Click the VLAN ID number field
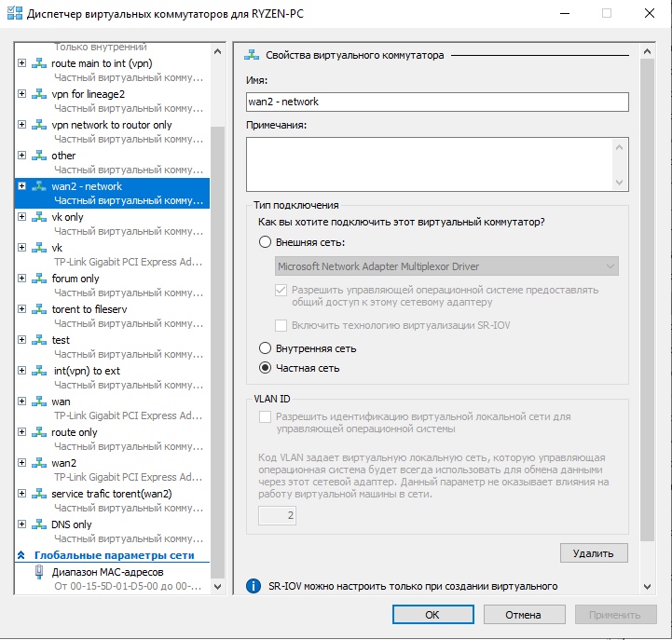The height and width of the screenshot is (640, 672). point(277,515)
